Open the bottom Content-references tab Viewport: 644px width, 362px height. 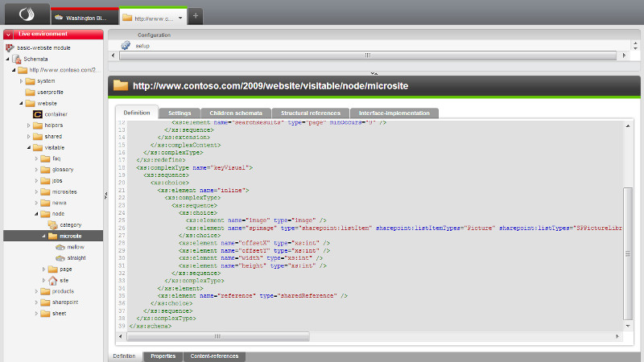[x=214, y=356]
